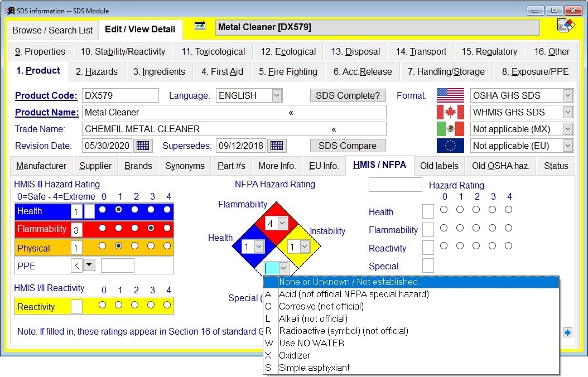Screen dimensions: 588x377
Task: Open the NFPA Instability value dropdown
Action: 305,246
